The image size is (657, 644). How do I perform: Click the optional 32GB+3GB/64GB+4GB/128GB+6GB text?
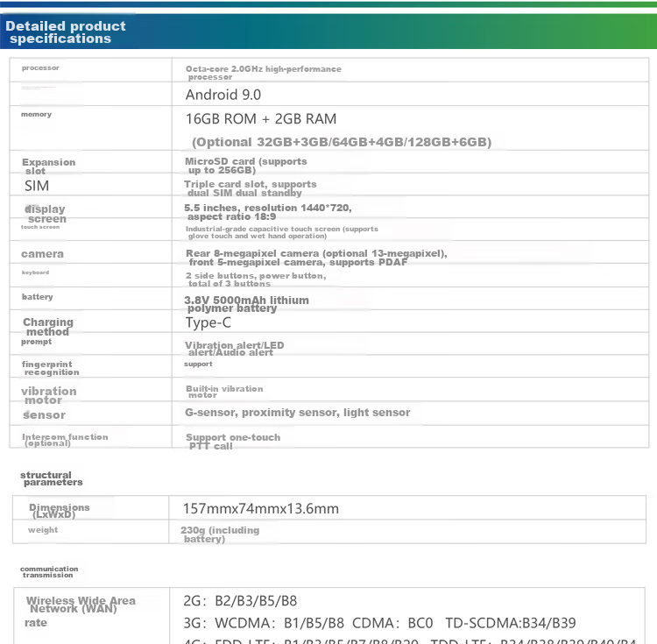pos(342,143)
